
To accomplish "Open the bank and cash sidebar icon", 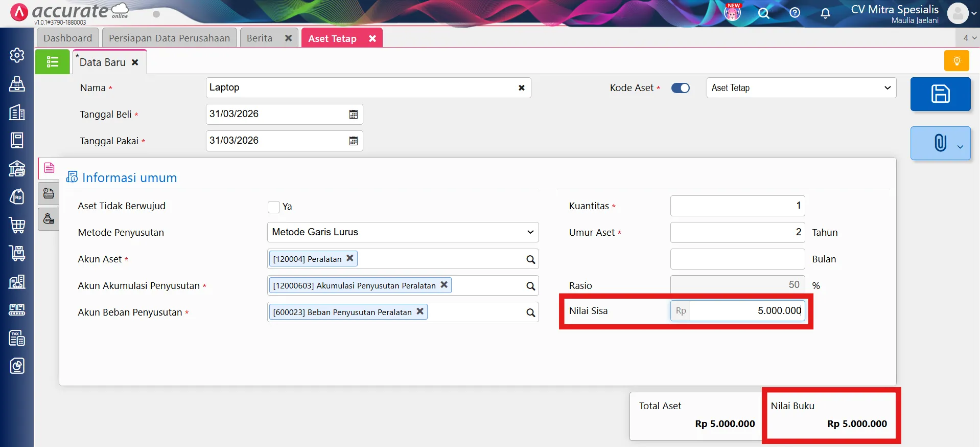I will 17,168.
